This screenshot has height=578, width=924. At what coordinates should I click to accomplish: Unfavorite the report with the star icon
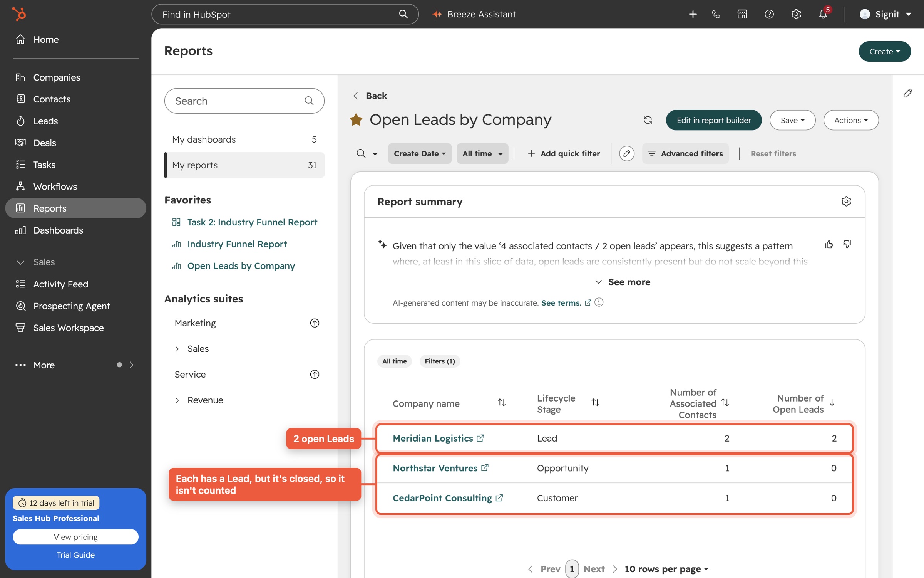356,120
